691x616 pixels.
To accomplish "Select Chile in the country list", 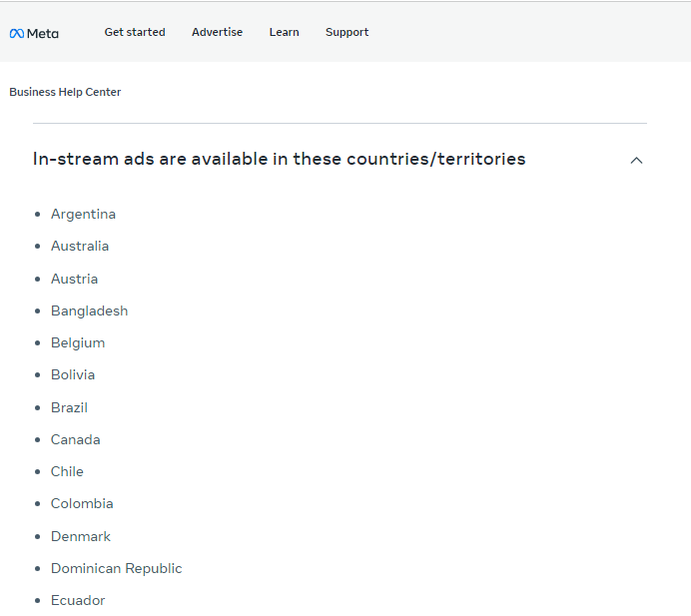I will pyautogui.click(x=67, y=471).
